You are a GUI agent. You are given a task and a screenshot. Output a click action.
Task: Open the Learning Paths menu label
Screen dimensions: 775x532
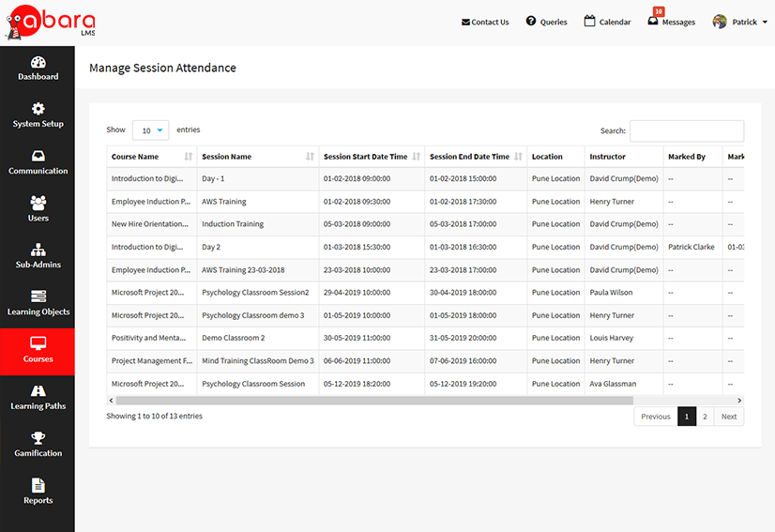pyautogui.click(x=38, y=406)
